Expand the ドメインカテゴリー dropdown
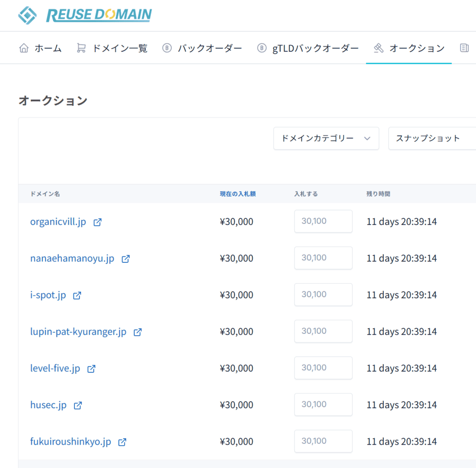 coord(326,138)
